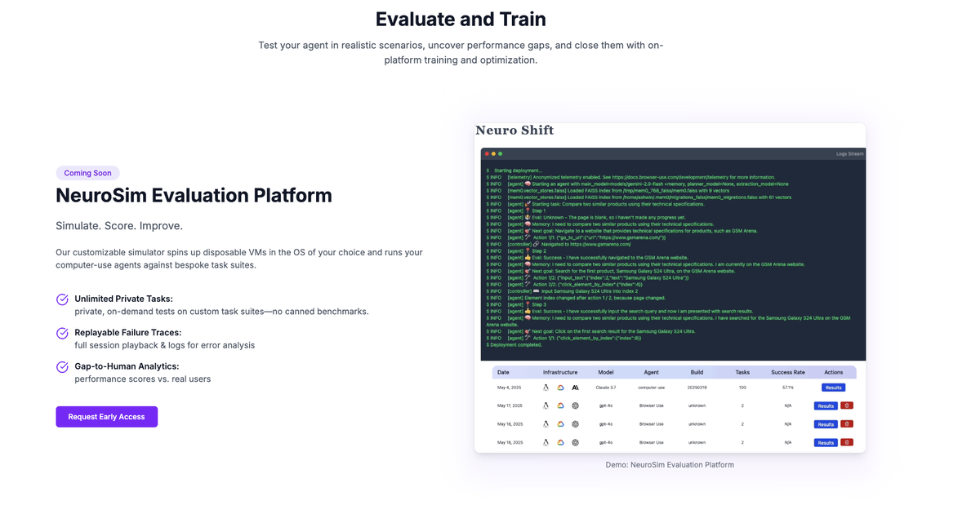The height and width of the screenshot is (514, 980).
Task: Select the Linux infrastructure icon on May 4 row
Action: tap(546, 387)
